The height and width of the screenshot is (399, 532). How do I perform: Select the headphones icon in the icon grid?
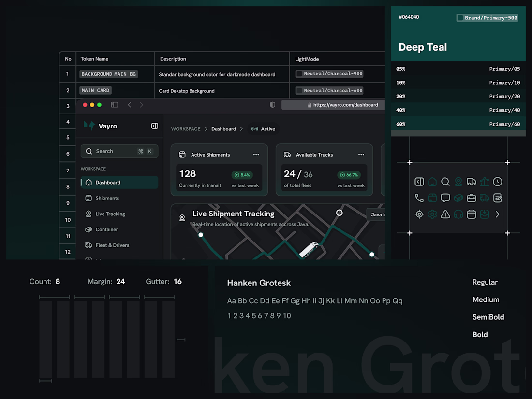click(x=458, y=214)
